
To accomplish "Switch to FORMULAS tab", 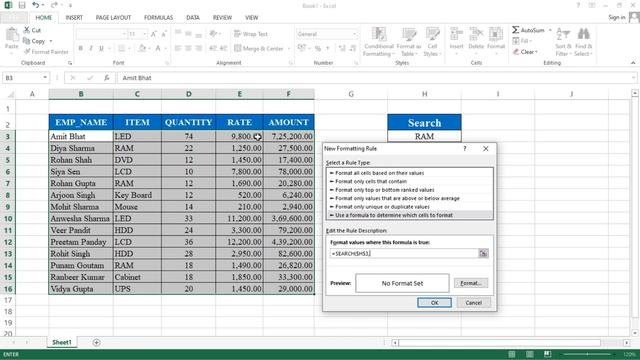I will pos(158,18).
